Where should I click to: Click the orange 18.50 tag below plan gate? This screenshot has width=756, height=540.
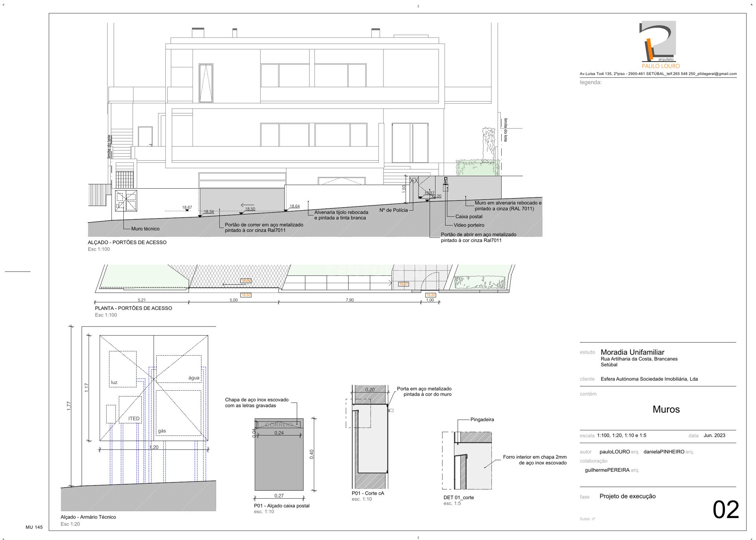pos(246,295)
